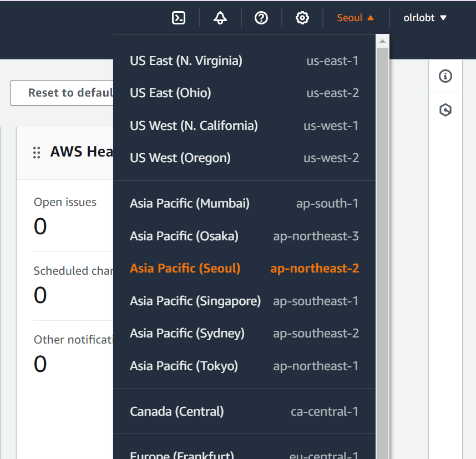The height and width of the screenshot is (459, 476).
Task: Click the Scheduled changes label
Action: 73,271
